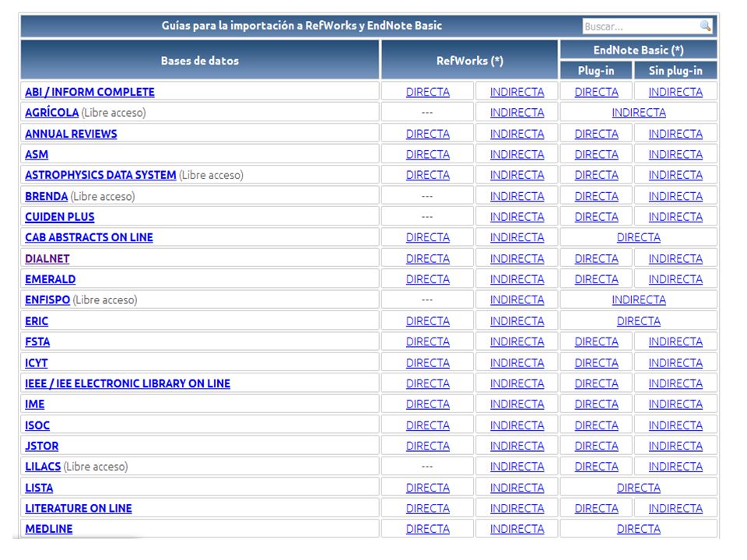Open EndNote Plug-in DIRECTA guide for ANNUAL REVIEWS
This screenshot has width=747, height=560.
coord(597,134)
